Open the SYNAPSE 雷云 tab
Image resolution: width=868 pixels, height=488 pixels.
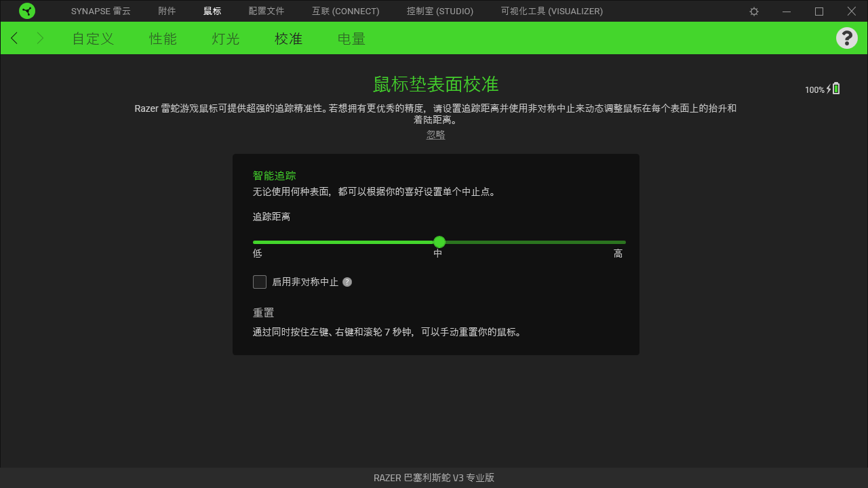pyautogui.click(x=101, y=12)
